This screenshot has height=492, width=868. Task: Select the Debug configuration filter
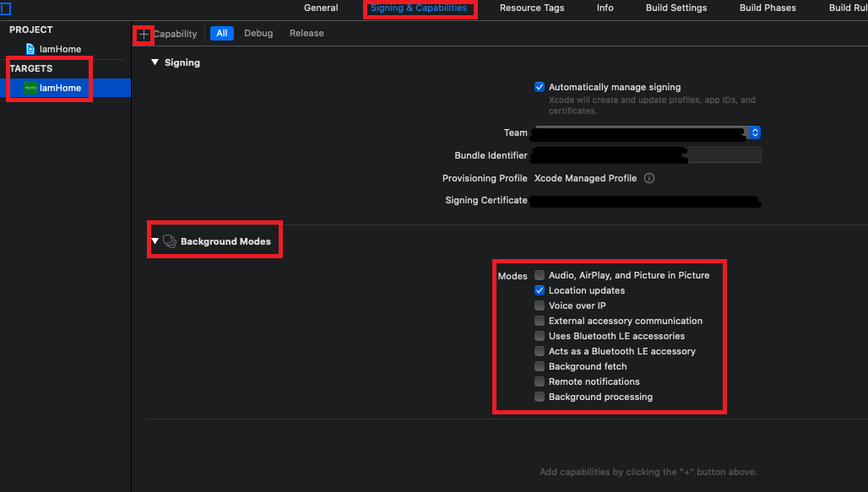coord(258,33)
